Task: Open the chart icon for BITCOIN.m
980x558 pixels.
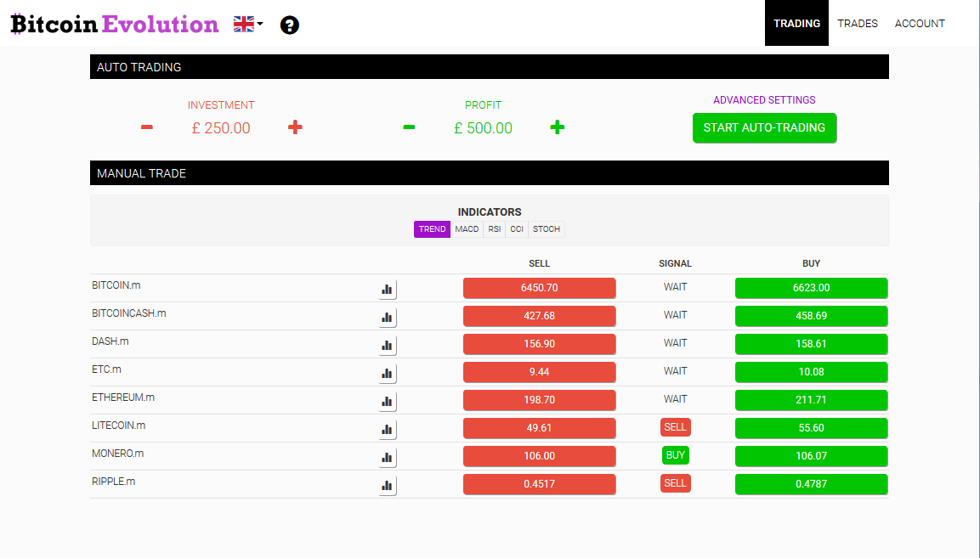Action: (x=388, y=289)
